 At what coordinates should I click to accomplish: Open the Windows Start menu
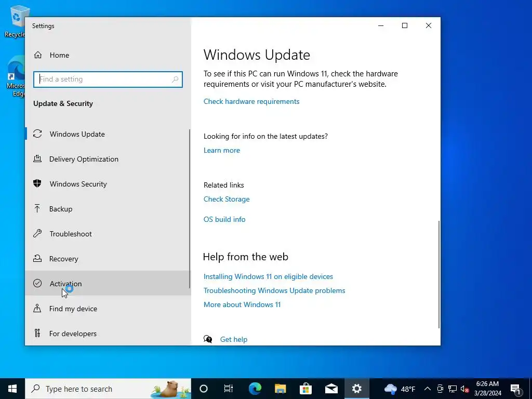[x=12, y=389]
